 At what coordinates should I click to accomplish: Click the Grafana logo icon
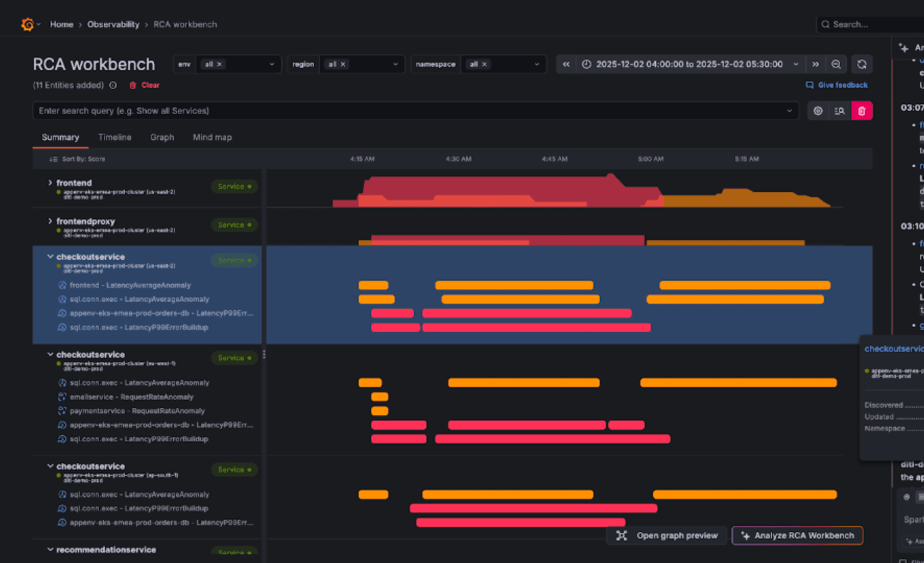(x=28, y=24)
